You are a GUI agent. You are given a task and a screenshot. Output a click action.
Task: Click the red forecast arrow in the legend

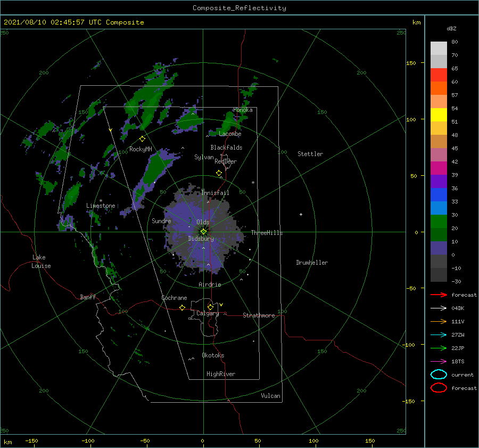point(439,295)
